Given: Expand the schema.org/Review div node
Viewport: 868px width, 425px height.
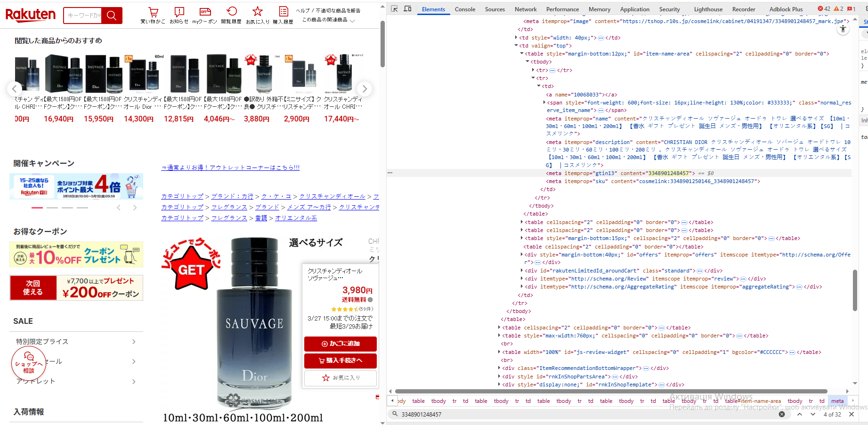Looking at the screenshot, I should tap(521, 279).
